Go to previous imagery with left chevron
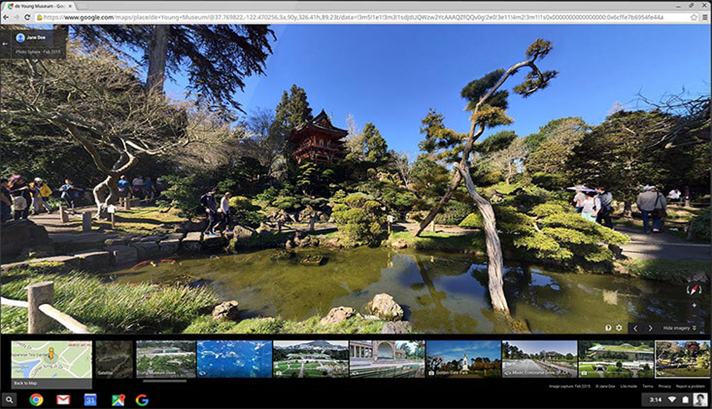 tap(635, 328)
